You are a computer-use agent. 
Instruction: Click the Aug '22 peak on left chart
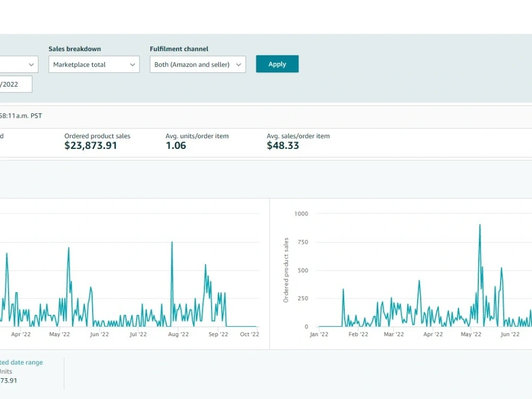point(172,242)
